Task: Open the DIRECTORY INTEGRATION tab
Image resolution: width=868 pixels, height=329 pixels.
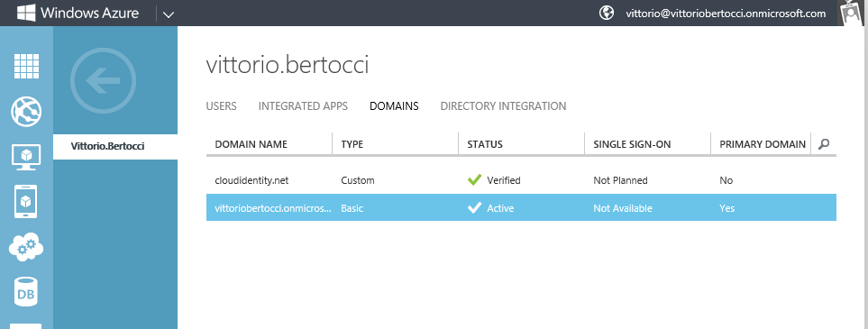Action: click(503, 105)
